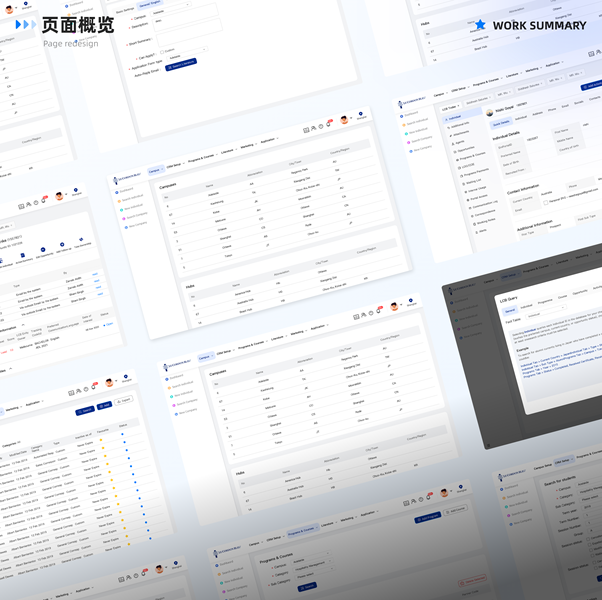Expand Literature menu in the profile mockup
This screenshot has width=602, height=600.
click(513, 76)
